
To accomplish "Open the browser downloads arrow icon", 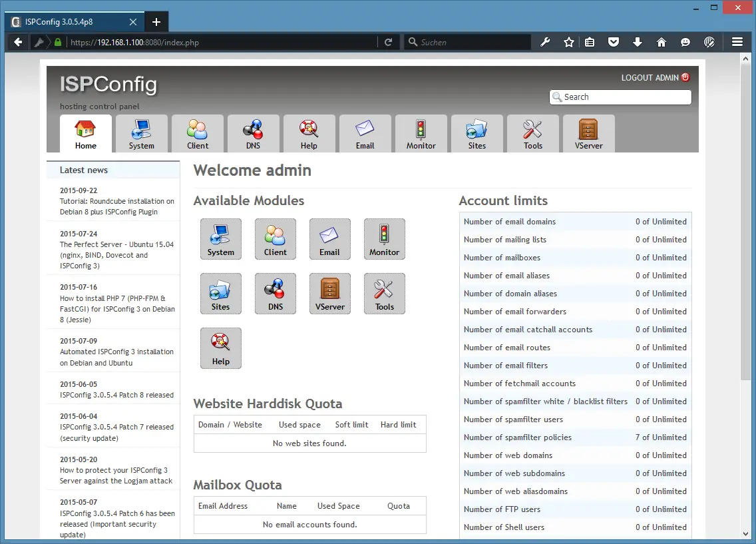I will tap(638, 43).
